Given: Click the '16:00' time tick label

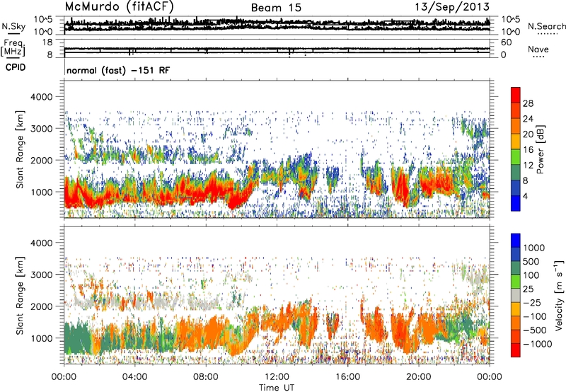Looking at the screenshot, I should point(347,377).
